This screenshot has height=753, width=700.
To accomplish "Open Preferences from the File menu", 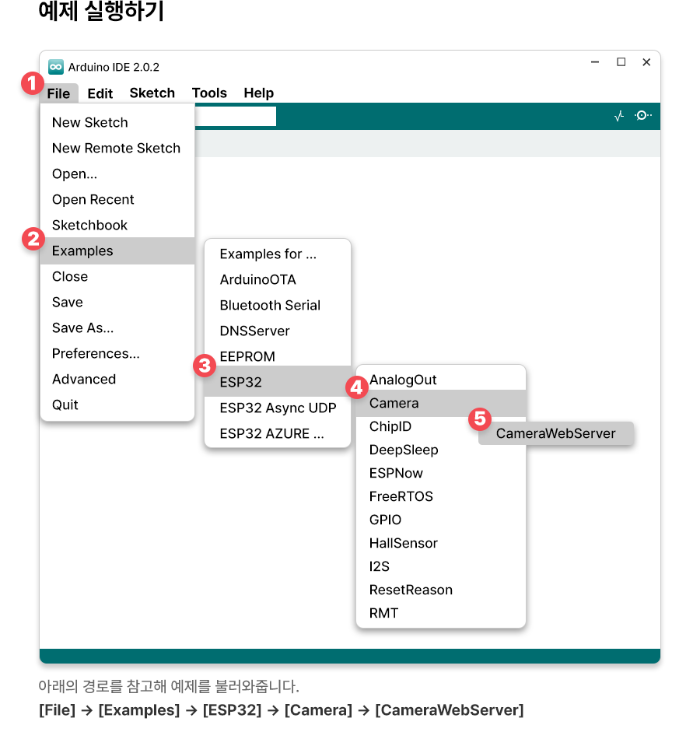I will click(96, 353).
